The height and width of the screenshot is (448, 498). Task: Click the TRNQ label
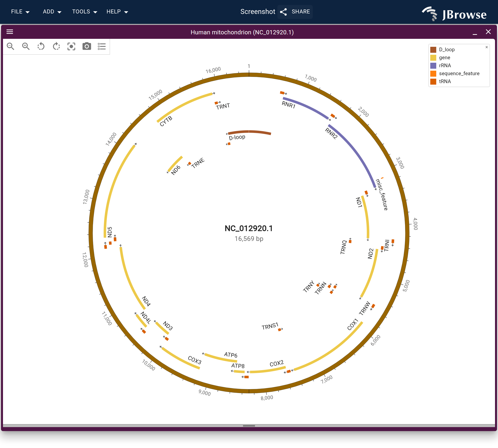344,247
